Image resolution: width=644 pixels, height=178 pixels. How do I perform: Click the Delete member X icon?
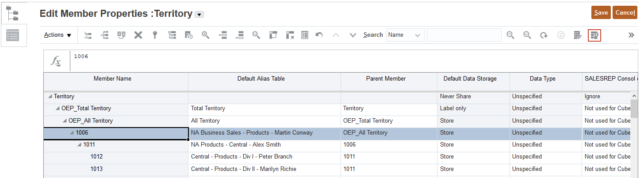[138, 35]
